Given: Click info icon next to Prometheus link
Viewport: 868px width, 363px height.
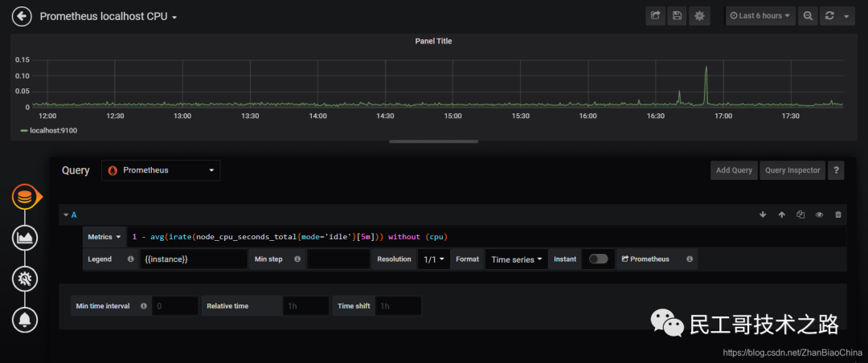Looking at the screenshot, I should pos(690,259).
